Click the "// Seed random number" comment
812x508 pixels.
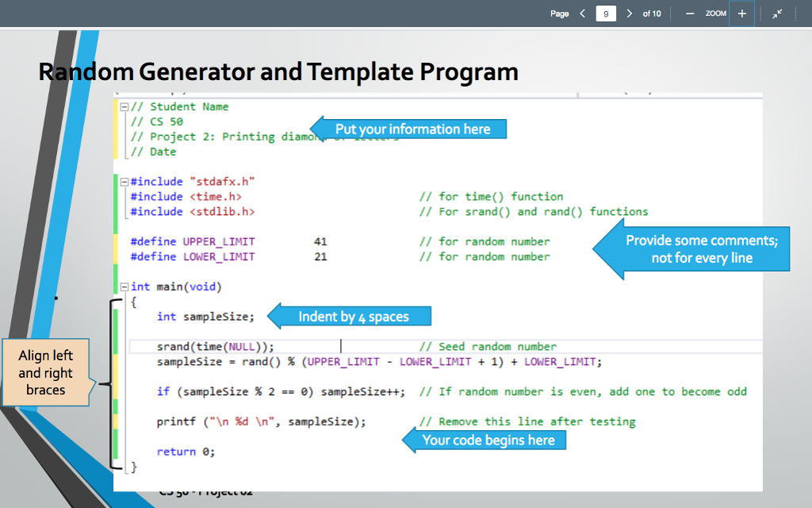coord(488,347)
